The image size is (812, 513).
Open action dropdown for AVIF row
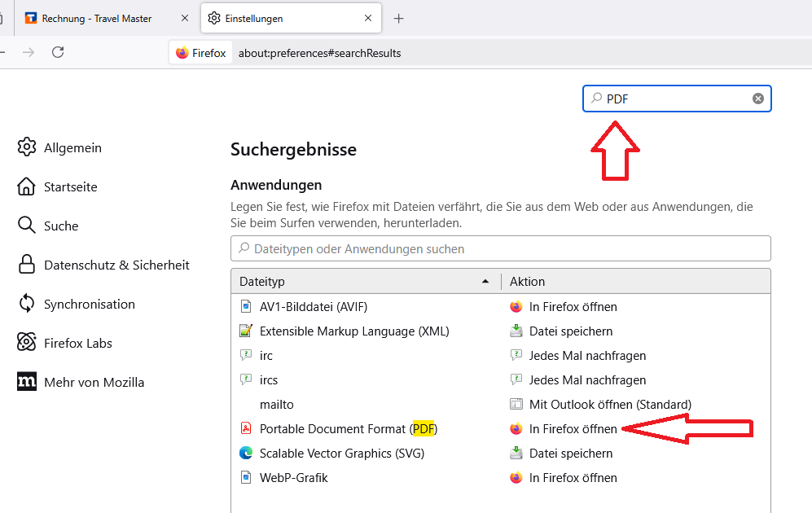pyautogui.click(x=636, y=306)
